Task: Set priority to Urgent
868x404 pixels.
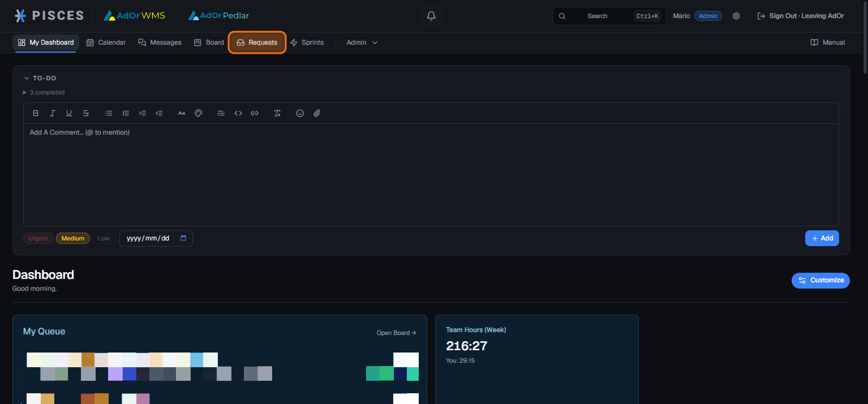Action: [38, 238]
